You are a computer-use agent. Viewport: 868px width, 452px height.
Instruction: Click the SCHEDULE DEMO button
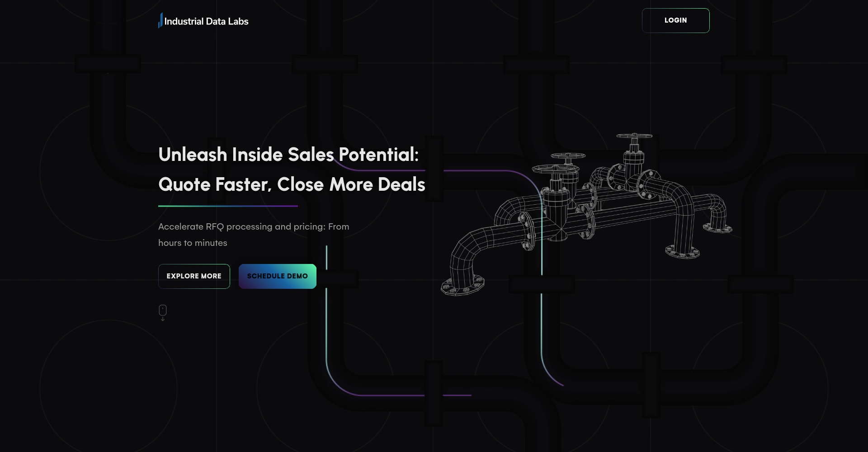277,276
